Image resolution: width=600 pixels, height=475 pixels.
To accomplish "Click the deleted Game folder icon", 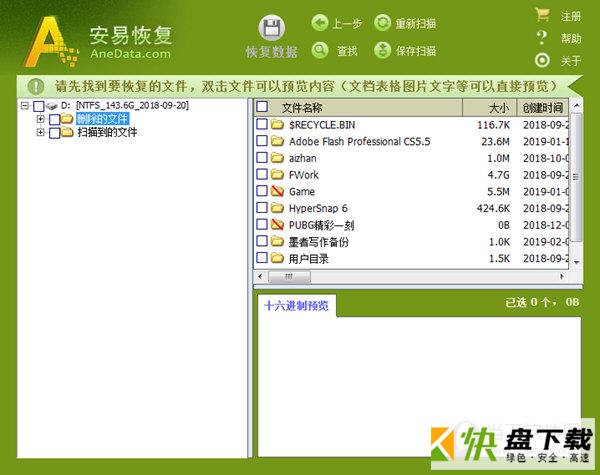I will point(277,191).
